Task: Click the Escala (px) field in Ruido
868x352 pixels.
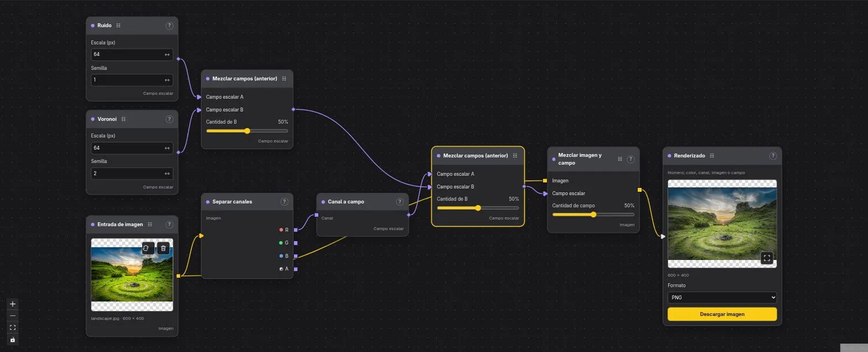Action: pyautogui.click(x=132, y=55)
